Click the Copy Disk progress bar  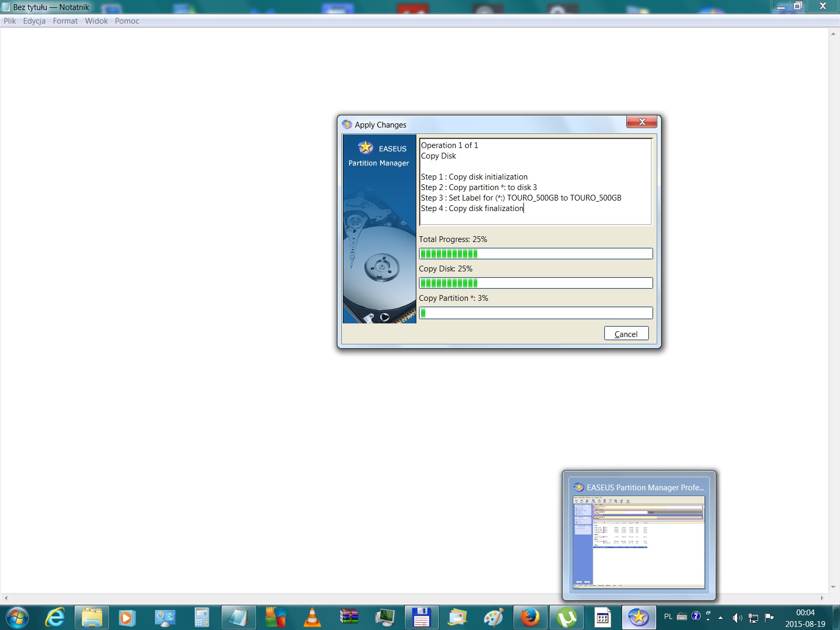point(536,283)
